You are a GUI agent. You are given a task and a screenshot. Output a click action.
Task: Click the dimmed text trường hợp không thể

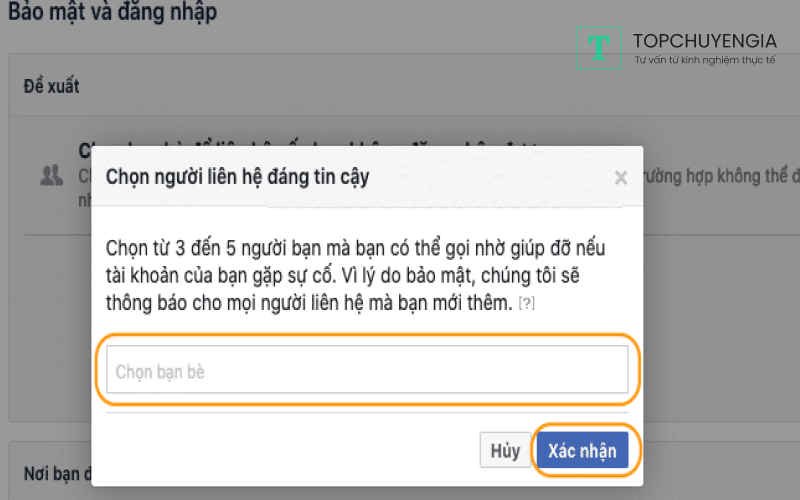tap(720, 176)
